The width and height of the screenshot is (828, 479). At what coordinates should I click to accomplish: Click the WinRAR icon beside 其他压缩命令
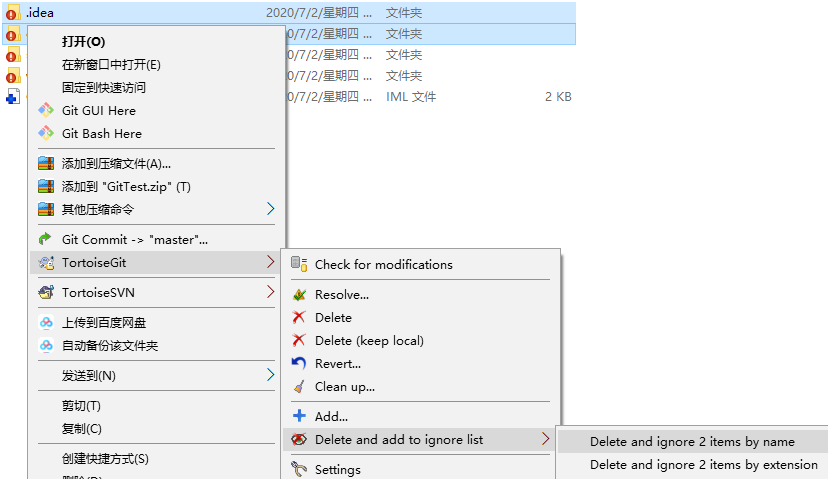[x=46, y=209]
